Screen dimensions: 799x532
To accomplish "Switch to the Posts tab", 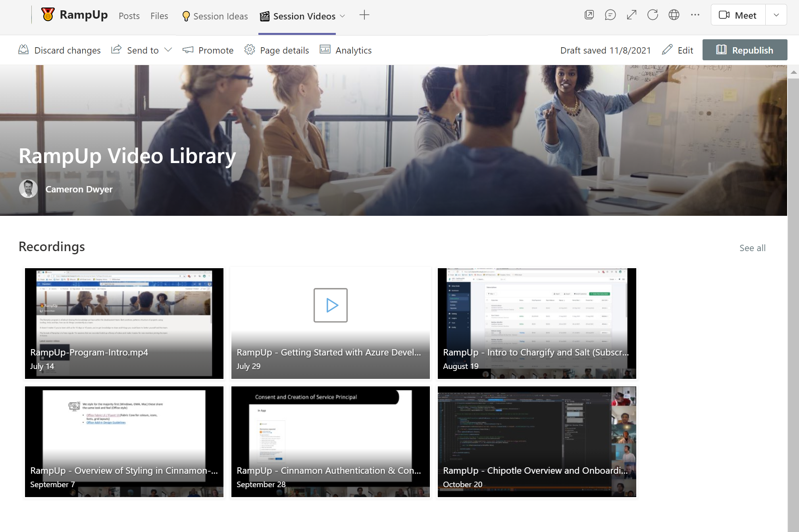I will coord(129,16).
